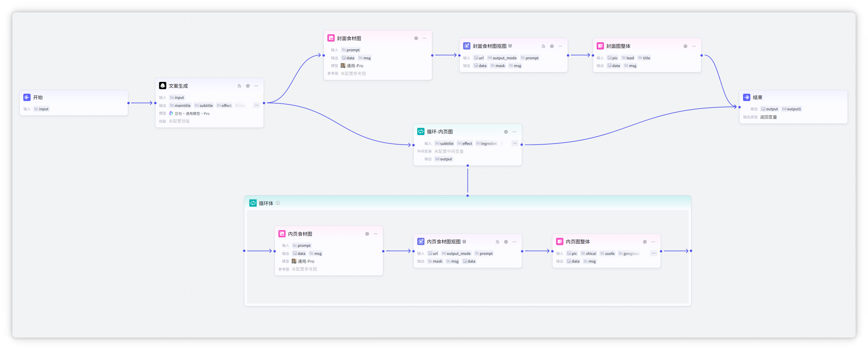Select the 豆包 model row in 文案生成

(x=192, y=114)
